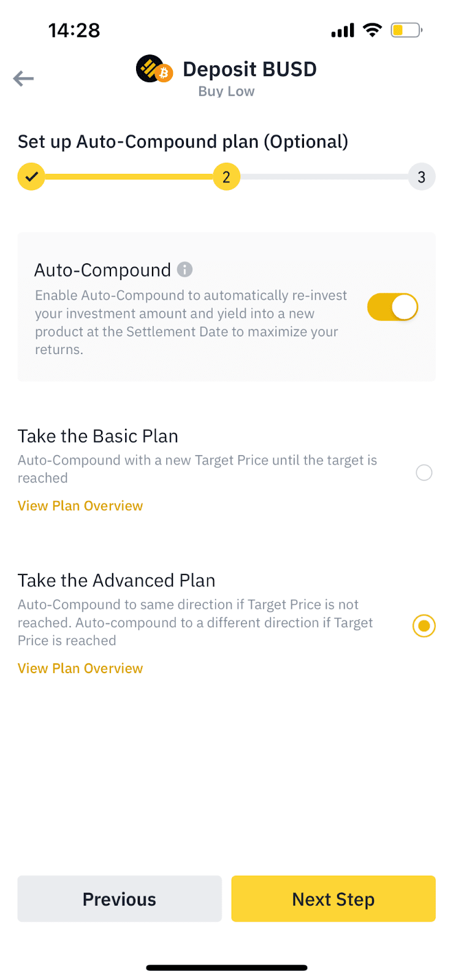453x980 pixels.
Task: Select the Advanced Plan radio button
Action: (424, 625)
